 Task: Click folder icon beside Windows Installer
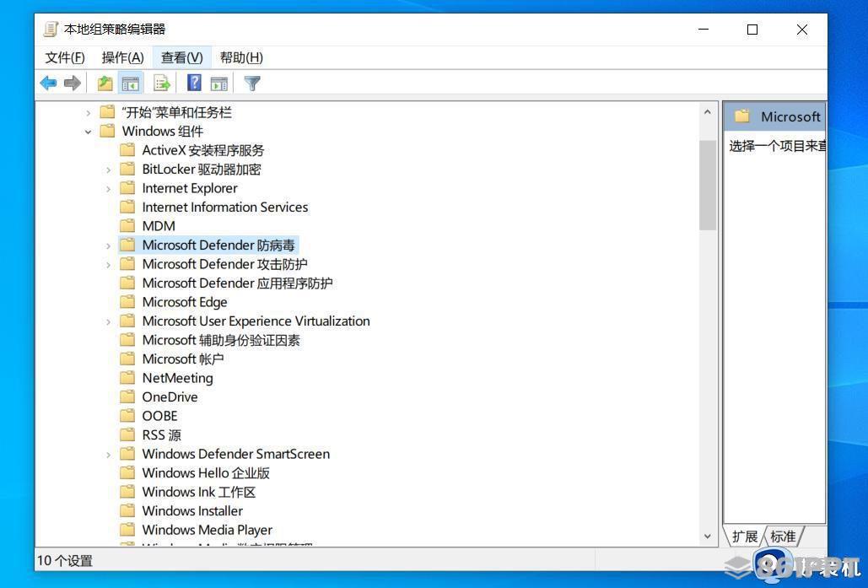128,510
